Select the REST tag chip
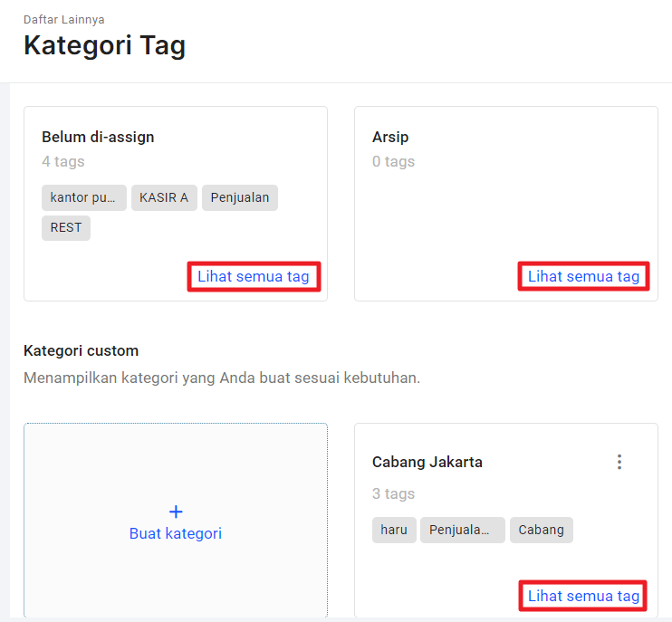 pyautogui.click(x=66, y=228)
